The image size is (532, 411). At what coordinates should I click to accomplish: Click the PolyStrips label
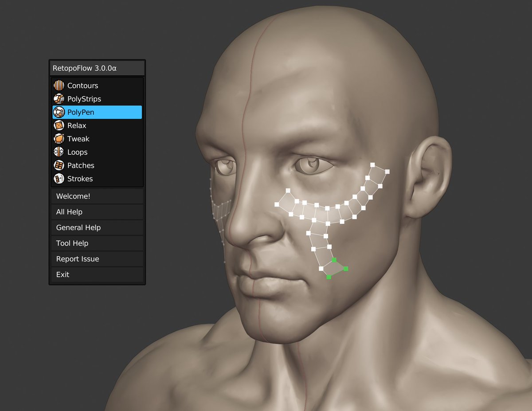point(84,99)
